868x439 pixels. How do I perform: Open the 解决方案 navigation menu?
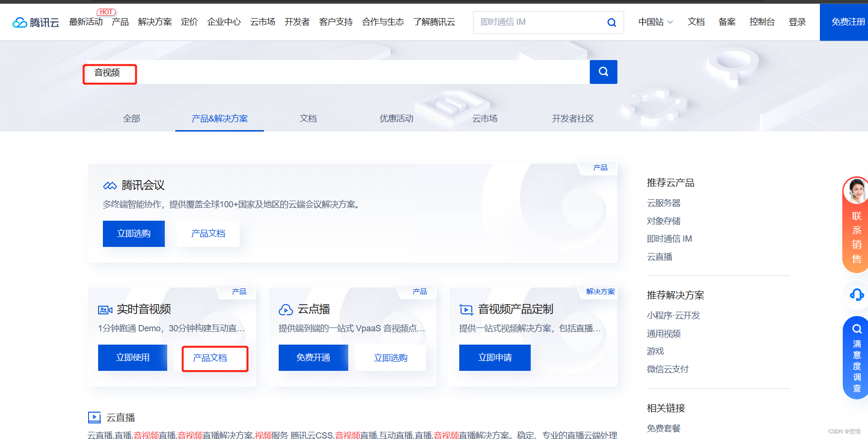(x=155, y=22)
